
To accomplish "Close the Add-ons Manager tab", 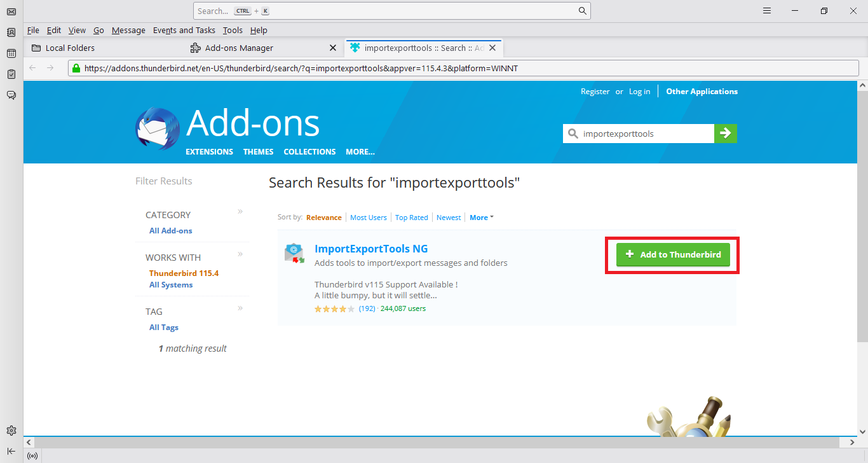I will (x=333, y=48).
